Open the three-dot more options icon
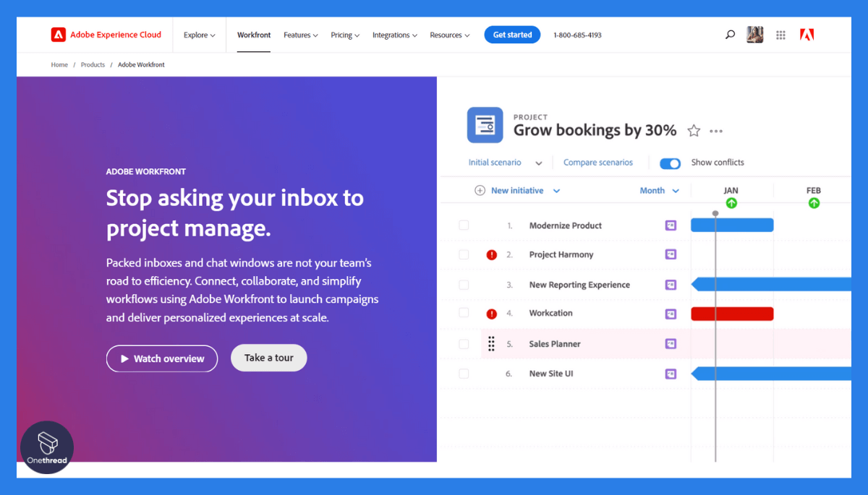The image size is (868, 495). coord(716,132)
